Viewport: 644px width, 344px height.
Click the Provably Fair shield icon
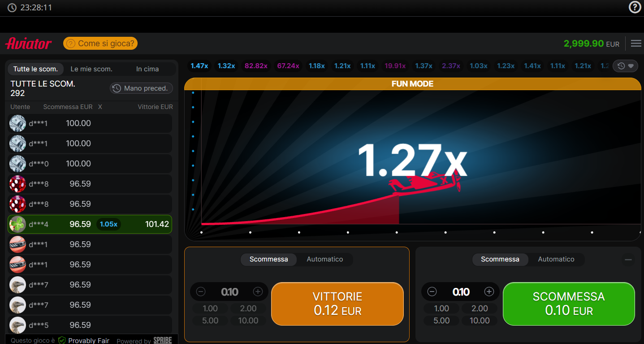pyautogui.click(x=62, y=340)
